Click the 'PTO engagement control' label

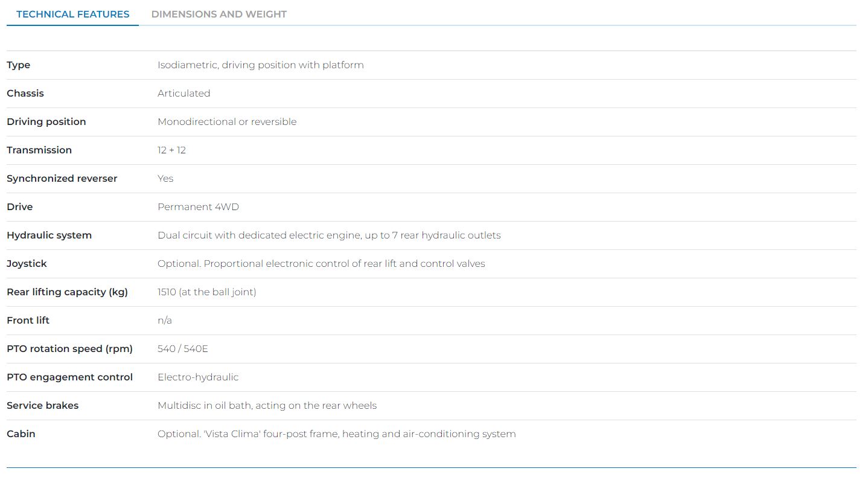(x=69, y=377)
